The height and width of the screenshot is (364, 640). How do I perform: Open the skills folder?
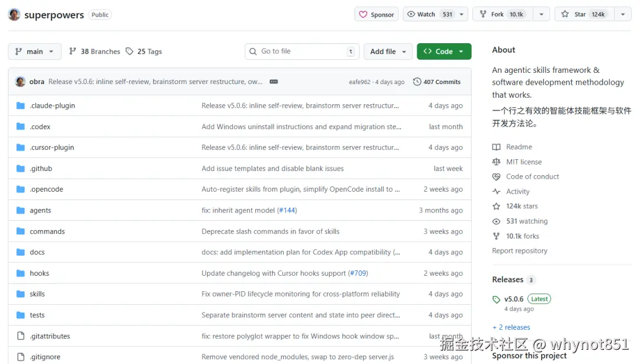click(37, 294)
